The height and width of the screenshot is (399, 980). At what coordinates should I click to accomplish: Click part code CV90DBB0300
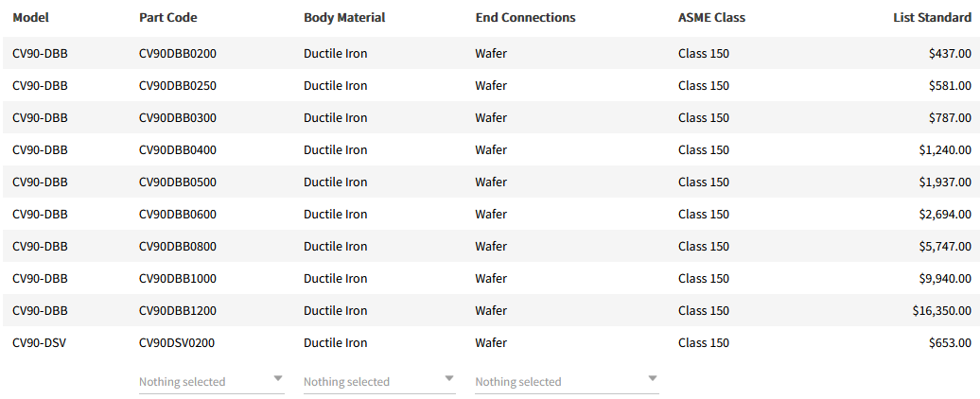point(178,118)
